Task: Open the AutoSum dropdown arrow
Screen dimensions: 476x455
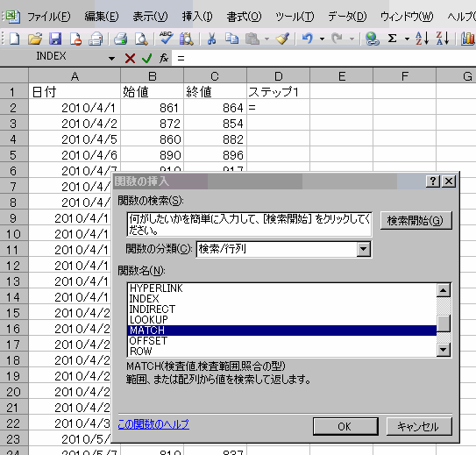Action: tap(407, 39)
